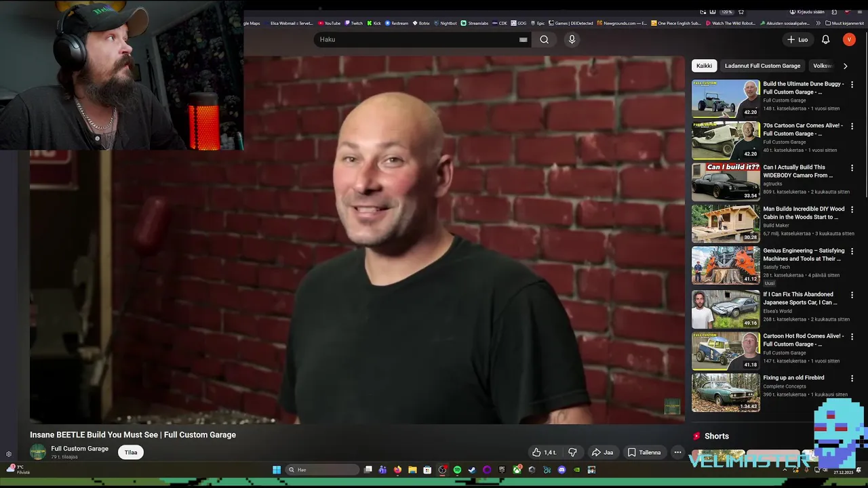Open options for Ultimate Dune Buggy video
This screenshot has width=868, height=488.
852,85
